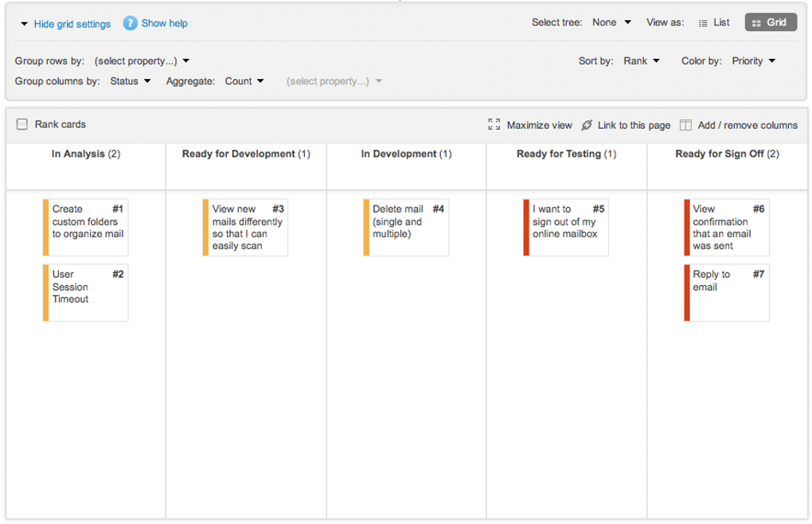812x524 pixels.
Task: Open the Sort by Rank dropdown
Action: (642, 61)
